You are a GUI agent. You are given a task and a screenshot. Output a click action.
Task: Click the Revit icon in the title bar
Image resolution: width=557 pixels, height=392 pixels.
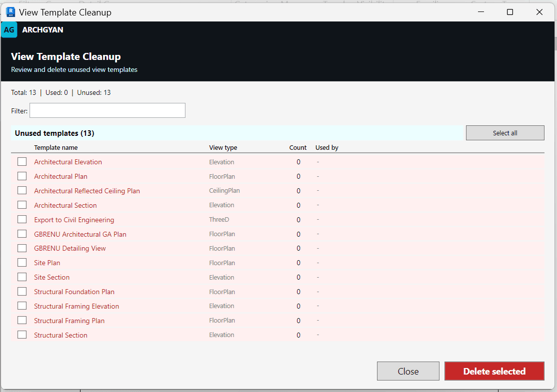point(10,12)
